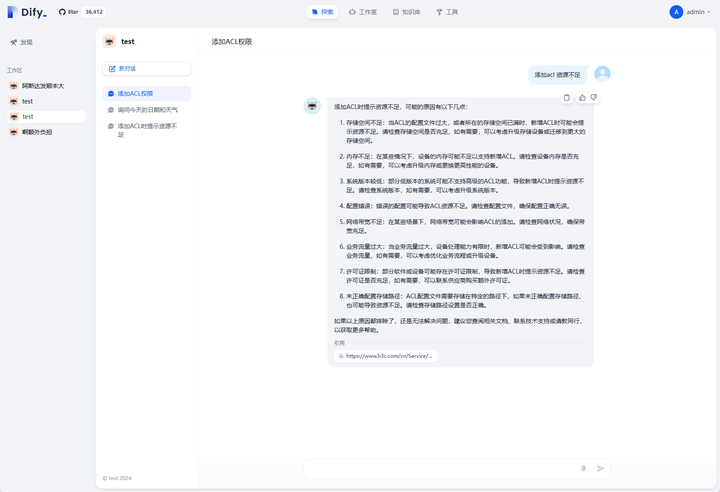Click the 引用 label under the answer
Screen dimensions: 720x492
(339, 343)
